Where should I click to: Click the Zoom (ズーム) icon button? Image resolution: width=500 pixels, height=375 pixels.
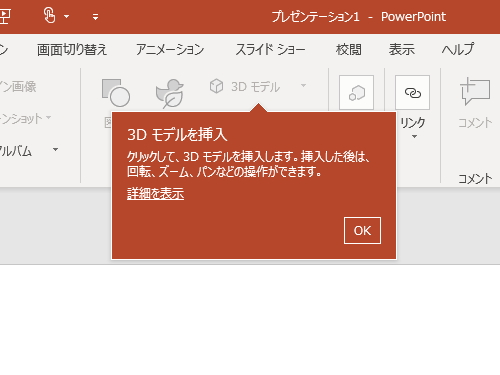356,92
